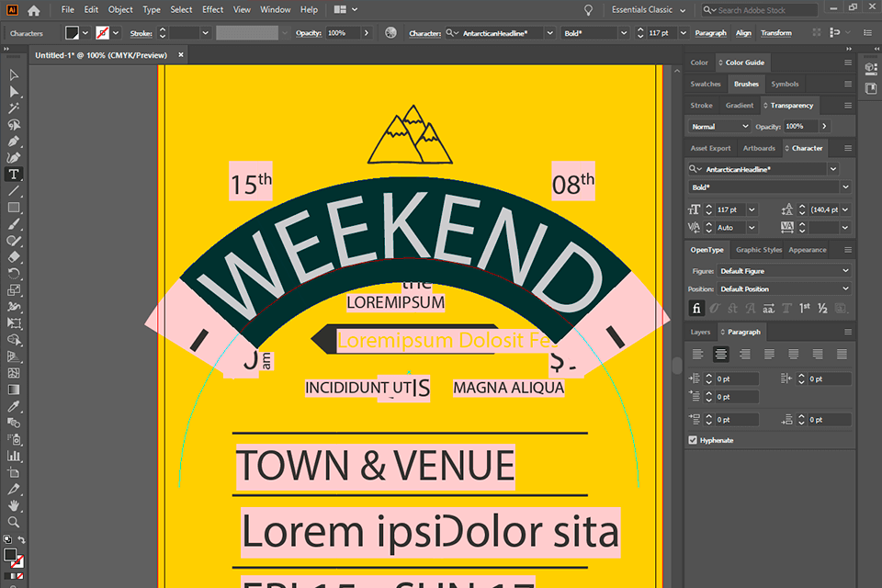Viewport: 882px width, 588px height.
Task: Click the Recolor Artwork wheel icon
Action: coord(390,33)
